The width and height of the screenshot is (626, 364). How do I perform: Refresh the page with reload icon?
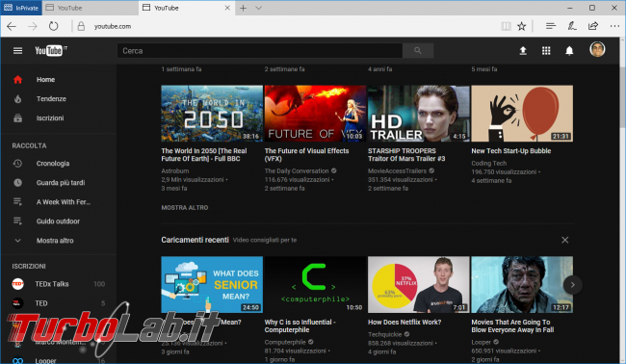tap(54, 26)
